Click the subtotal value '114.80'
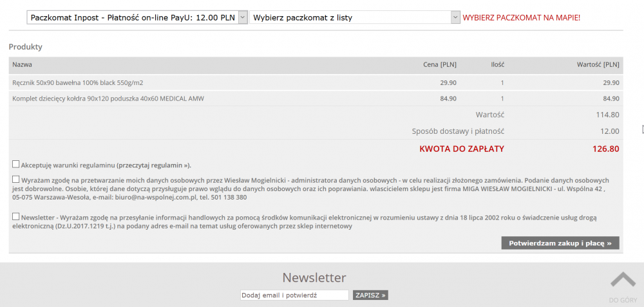 pyautogui.click(x=607, y=115)
